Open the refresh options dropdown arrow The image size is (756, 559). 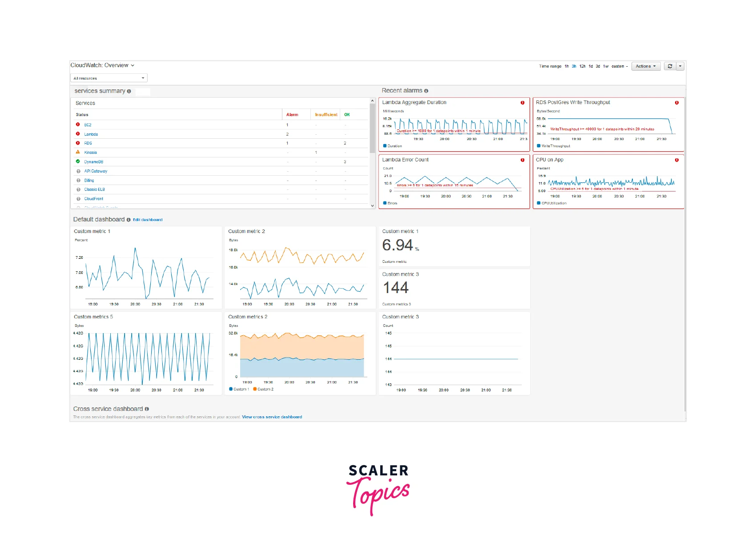[x=680, y=66]
